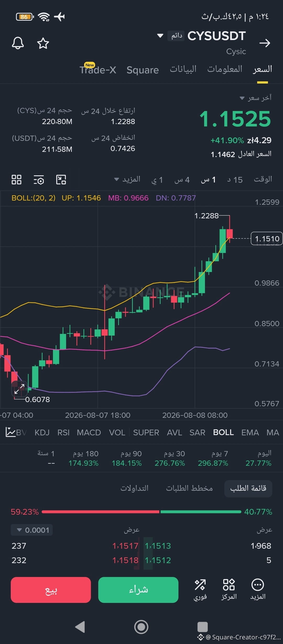Screen dimensions: 283x644
Task: Open the 0.0001 price precision dropdown
Action: 32,530
